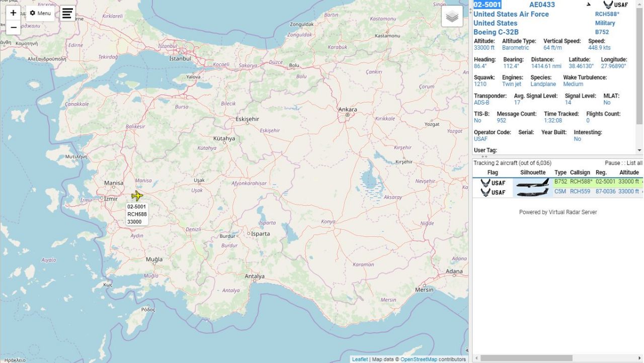
Task: Sort list by Flag column
Action: coord(493,172)
